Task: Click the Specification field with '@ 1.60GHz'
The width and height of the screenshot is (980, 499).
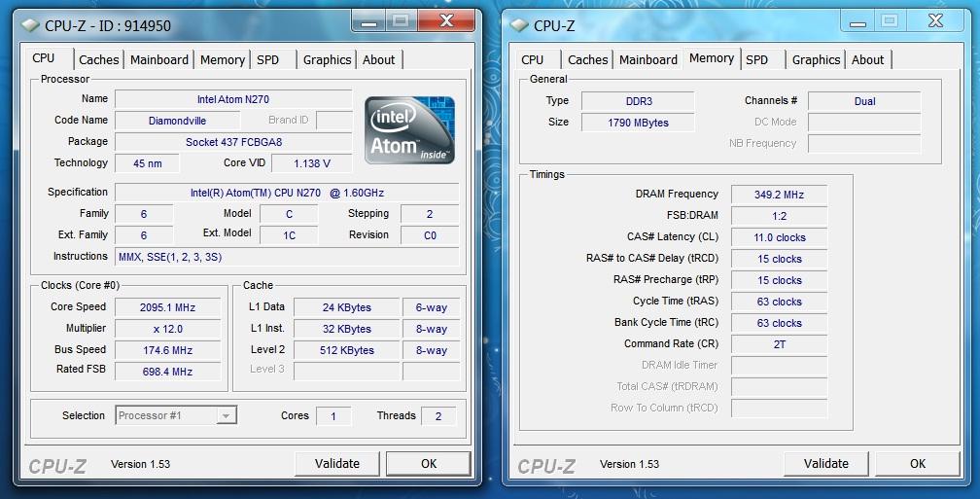Action: coord(287,193)
